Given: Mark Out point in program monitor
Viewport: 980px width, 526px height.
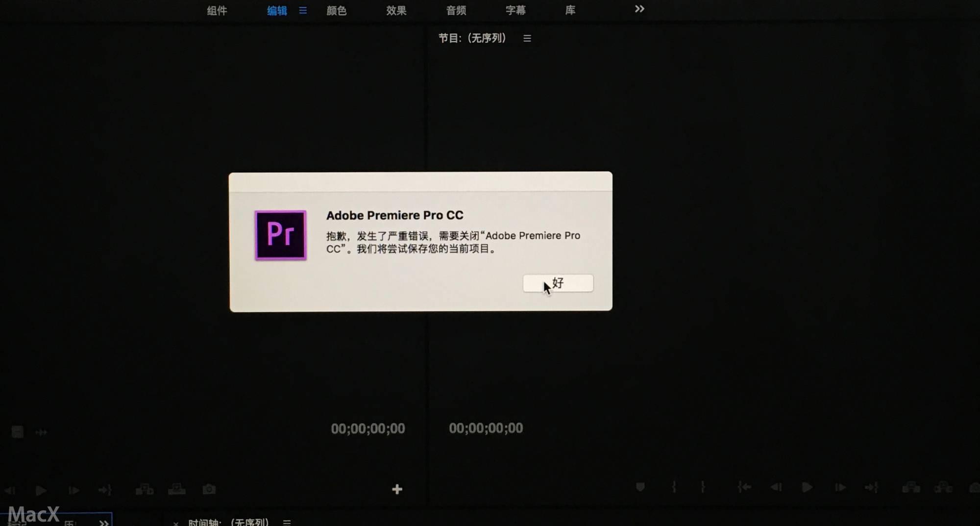Looking at the screenshot, I should [x=703, y=487].
